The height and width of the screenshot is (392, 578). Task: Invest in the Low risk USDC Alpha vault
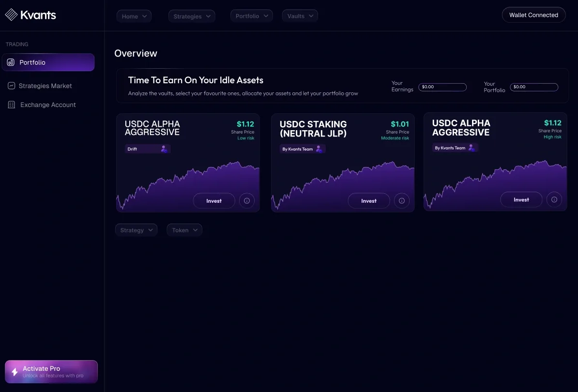click(x=214, y=201)
